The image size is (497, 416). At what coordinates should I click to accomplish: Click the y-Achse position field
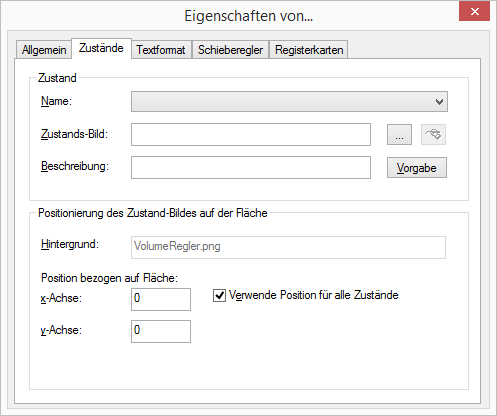tap(161, 331)
